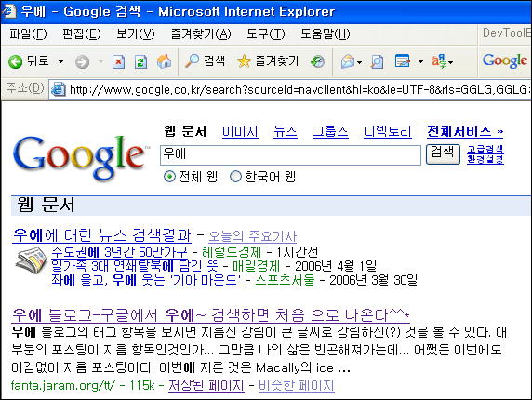Expand the Mail icon dropdown arrow
The image size is (532, 400).
[x=360, y=62]
